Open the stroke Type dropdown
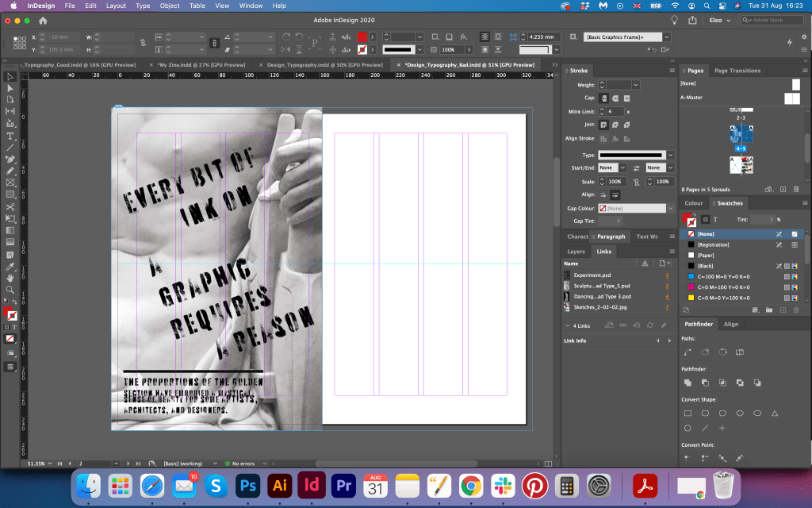Viewport: 812px width, 508px height. pos(670,155)
